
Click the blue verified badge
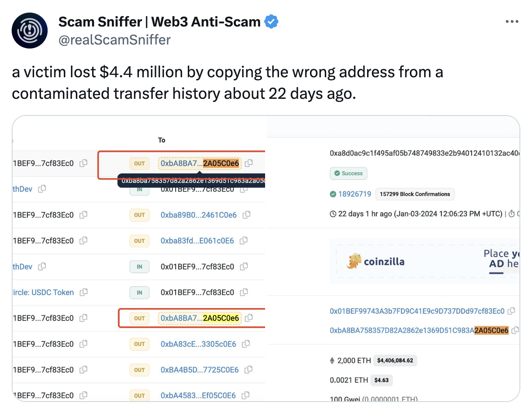coord(271,22)
